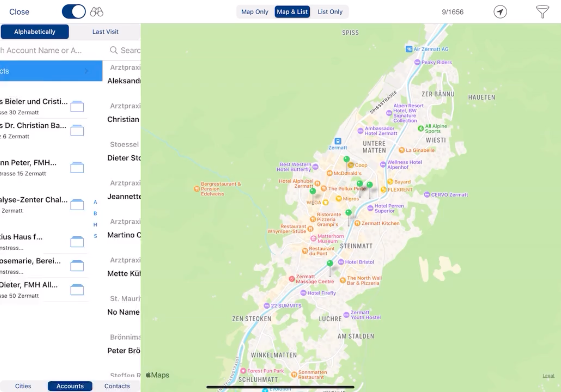The image size is (561, 392).
Task: Click the Close button
Action: coord(19,12)
